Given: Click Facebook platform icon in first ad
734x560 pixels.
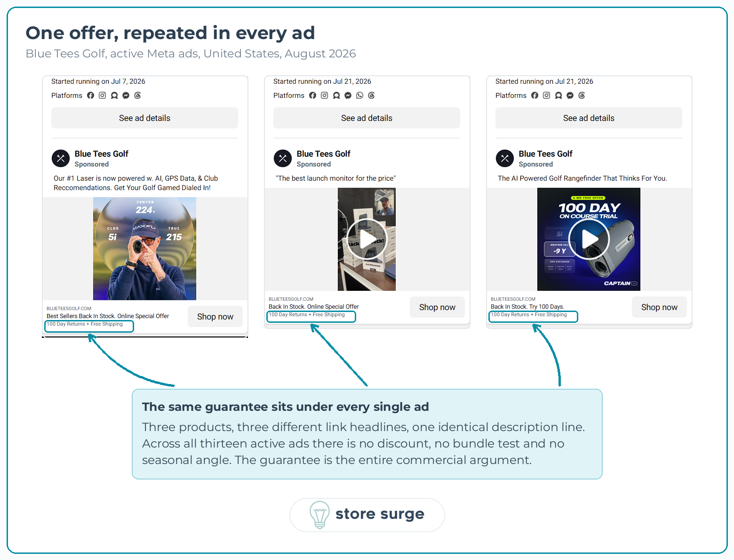Looking at the screenshot, I should click(90, 96).
